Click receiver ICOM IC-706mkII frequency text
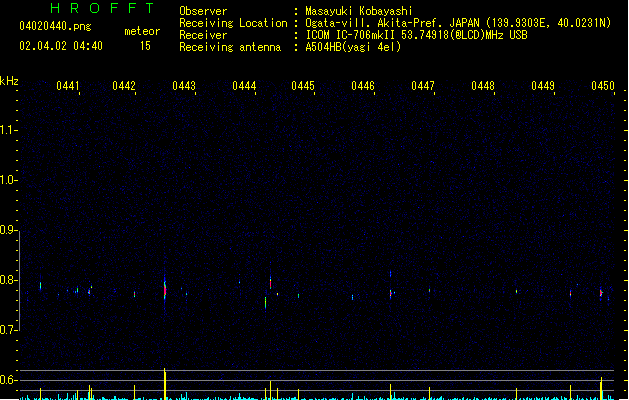The width and height of the screenshot is (629, 400). pos(416,35)
